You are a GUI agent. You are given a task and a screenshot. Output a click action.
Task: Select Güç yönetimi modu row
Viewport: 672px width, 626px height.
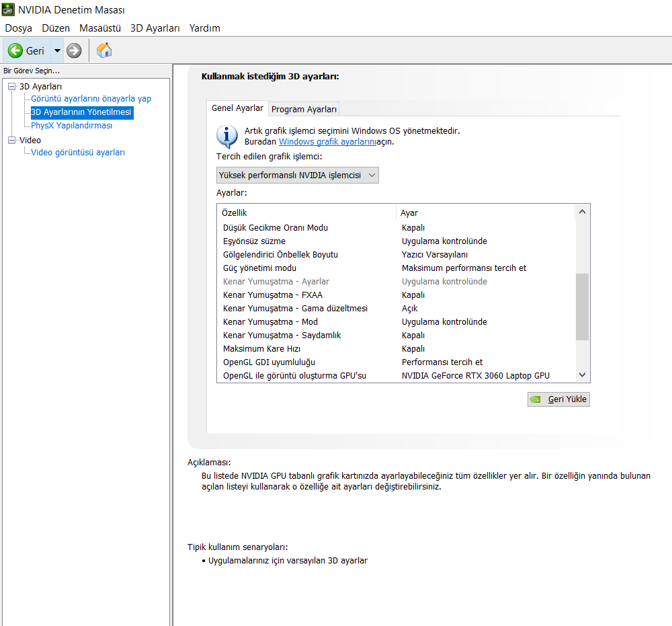pyautogui.click(x=396, y=268)
